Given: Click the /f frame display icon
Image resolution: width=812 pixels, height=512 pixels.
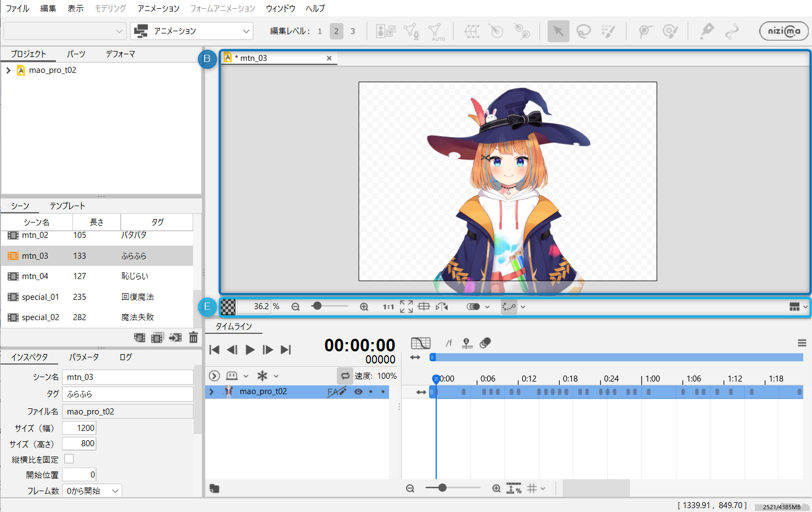Looking at the screenshot, I should tap(449, 343).
